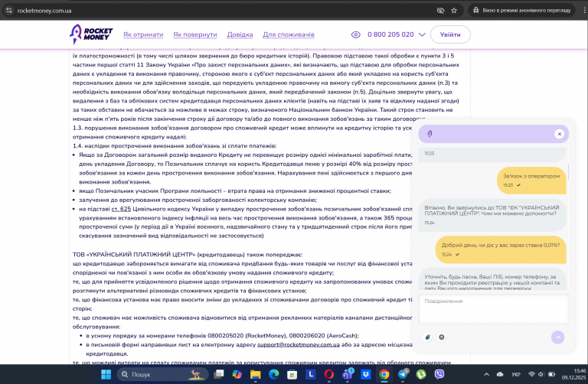Image resolution: width=588 pixels, height=384 pixels.
Task: Close the chat widget with the X button
Action: click(x=559, y=134)
